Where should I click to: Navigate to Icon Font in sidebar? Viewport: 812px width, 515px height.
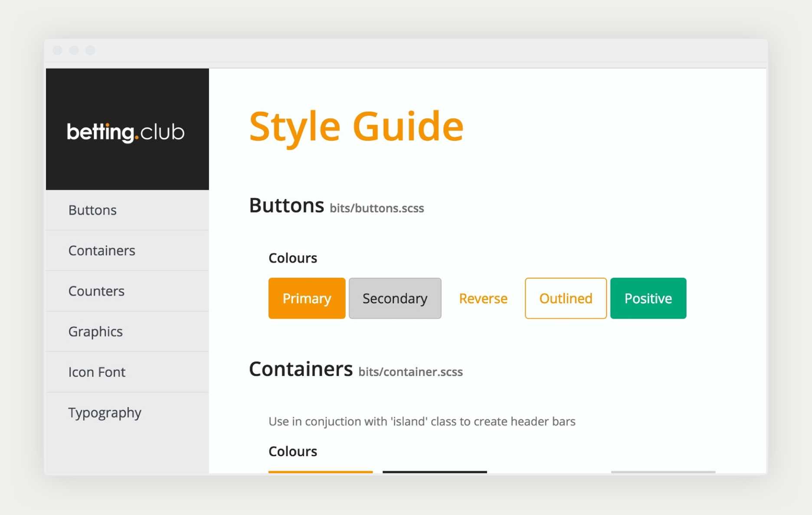[x=97, y=372]
